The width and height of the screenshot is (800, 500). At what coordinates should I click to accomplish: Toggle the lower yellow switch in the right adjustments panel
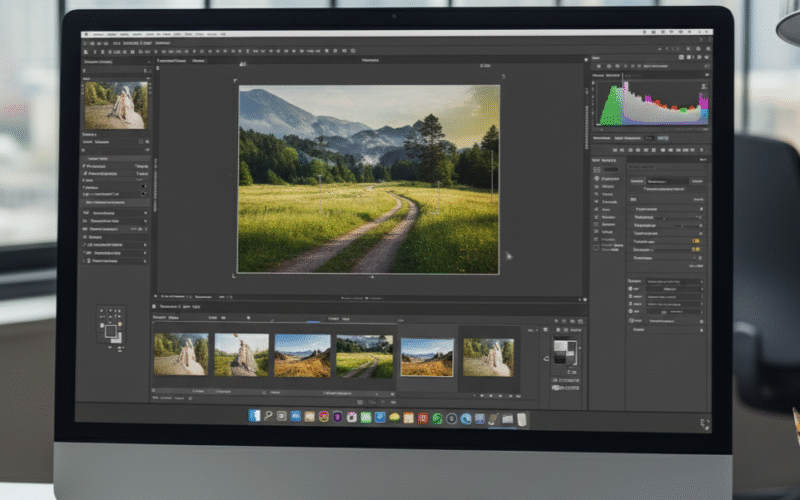coord(696,249)
